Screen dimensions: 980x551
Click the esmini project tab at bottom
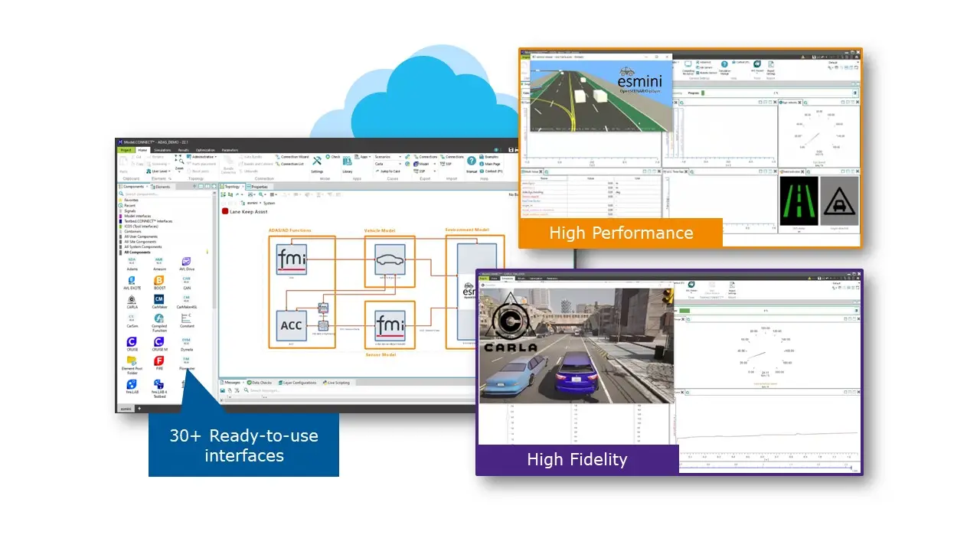[x=126, y=409]
